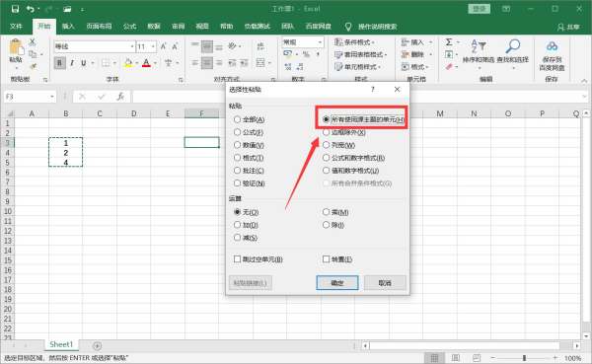Select the 减(S) subtract operation
The width and height of the screenshot is (592, 364).
246,238
